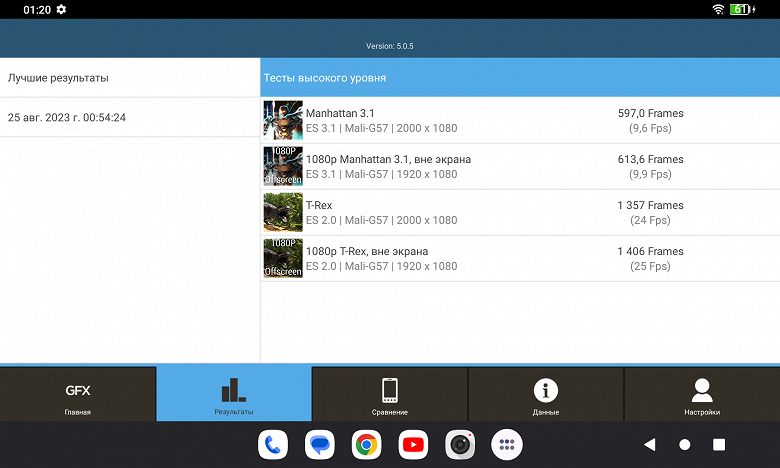Tap the battery indicator showing 61

(742, 9)
